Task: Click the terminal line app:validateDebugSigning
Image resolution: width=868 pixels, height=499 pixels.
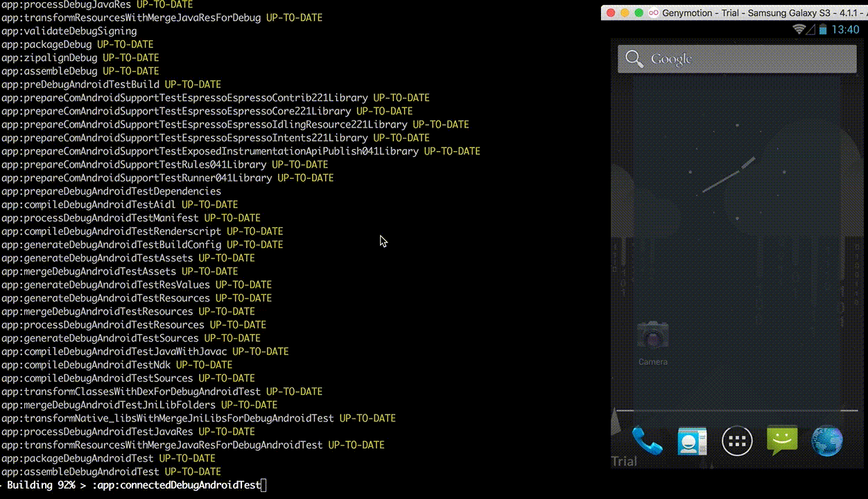Action: [x=69, y=31]
